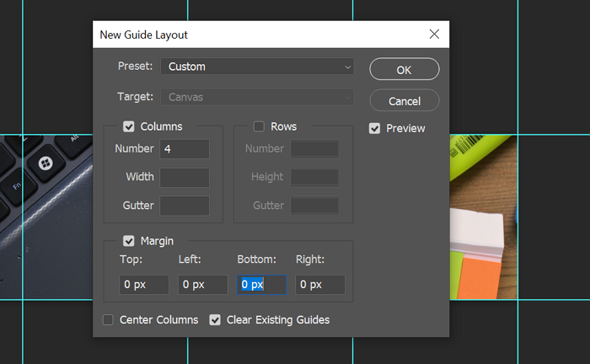The width and height of the screenshot is (590, 364).
Task: Disable the Margin checkbox
Action: [129, 240]
